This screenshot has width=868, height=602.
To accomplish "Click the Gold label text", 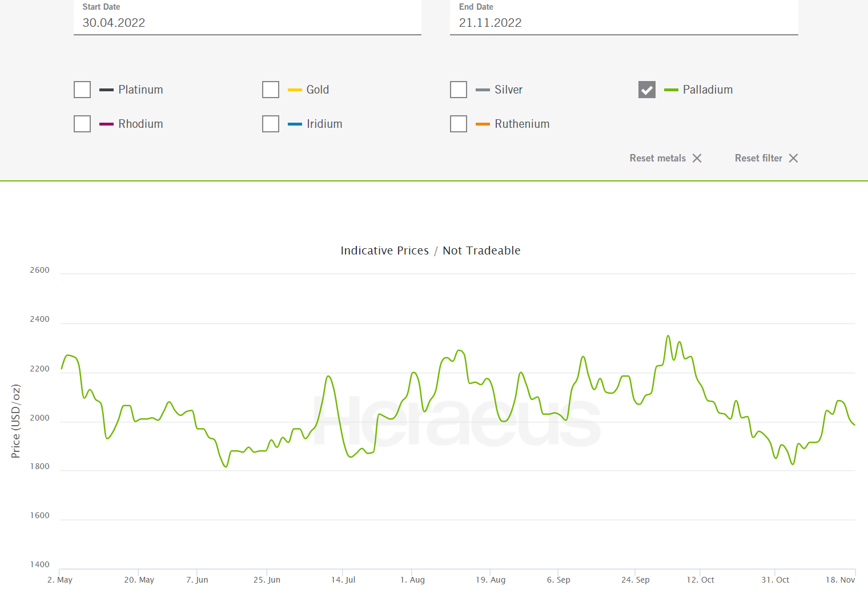I will (318, 90).
